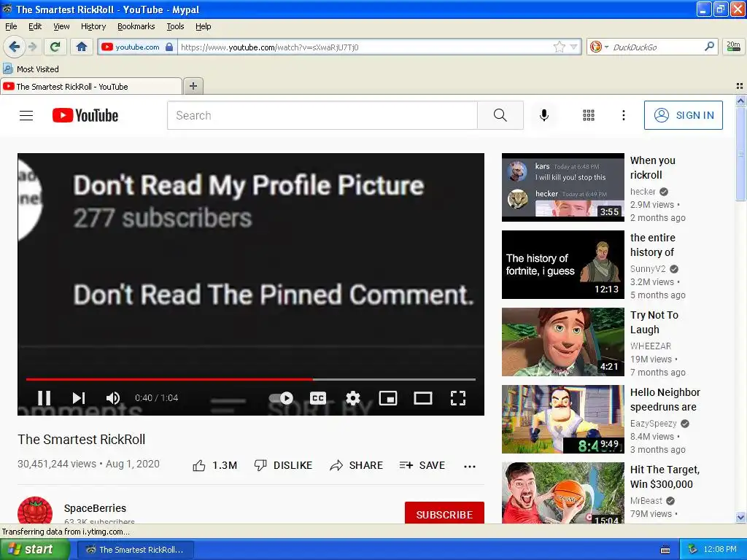Image resolution: width=747 pixels, height=560 pixels.
Task: Open 'The history of fortnite' video thumbnail
Action: pos(562,265)
